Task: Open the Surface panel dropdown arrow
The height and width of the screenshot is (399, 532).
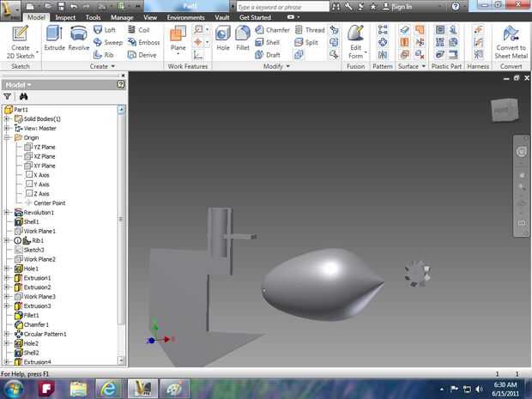Action: [423, 67]
